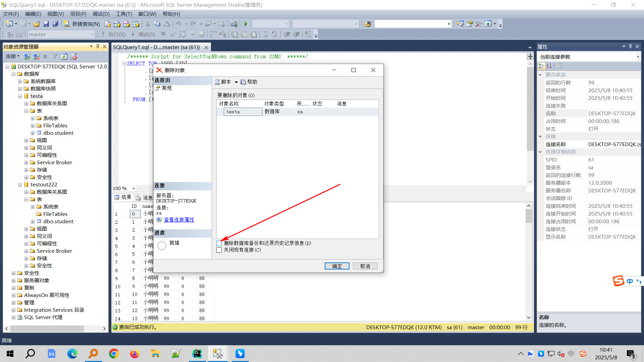The width and height of the screenshot is (644, 362).
Task: Click Refresh icon in Object Explorer
Action: (x=64, y=56)
